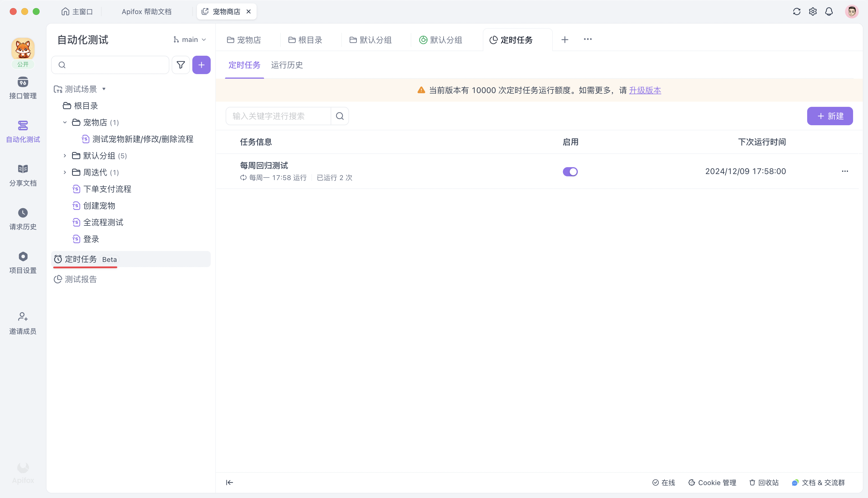Expand the 默认分组 folder in the tree

tap(65, 156)
